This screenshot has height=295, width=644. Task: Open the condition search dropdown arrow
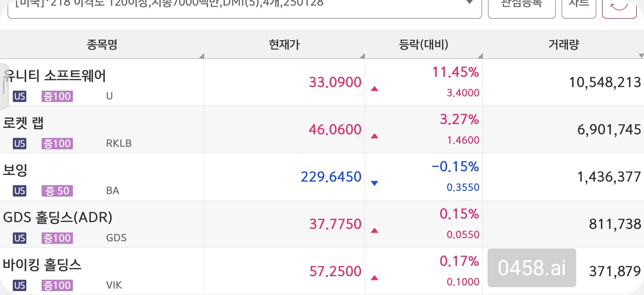click(x=469, y=2)
